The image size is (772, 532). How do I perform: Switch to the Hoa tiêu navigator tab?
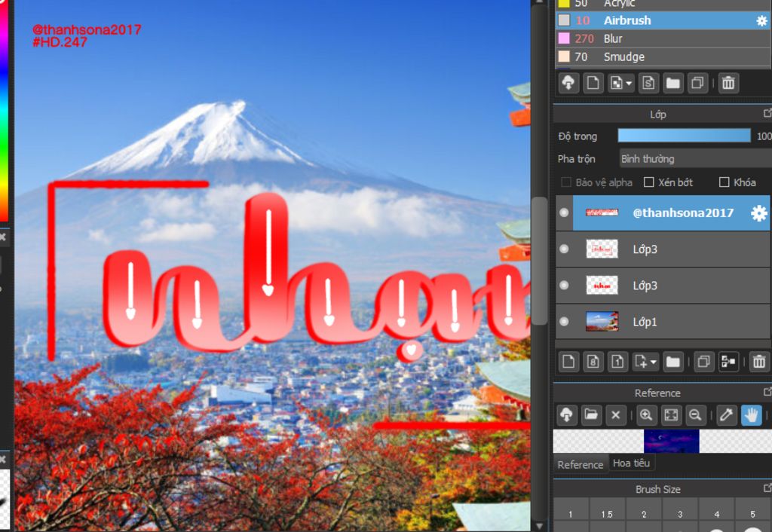[x=631, y=463]
